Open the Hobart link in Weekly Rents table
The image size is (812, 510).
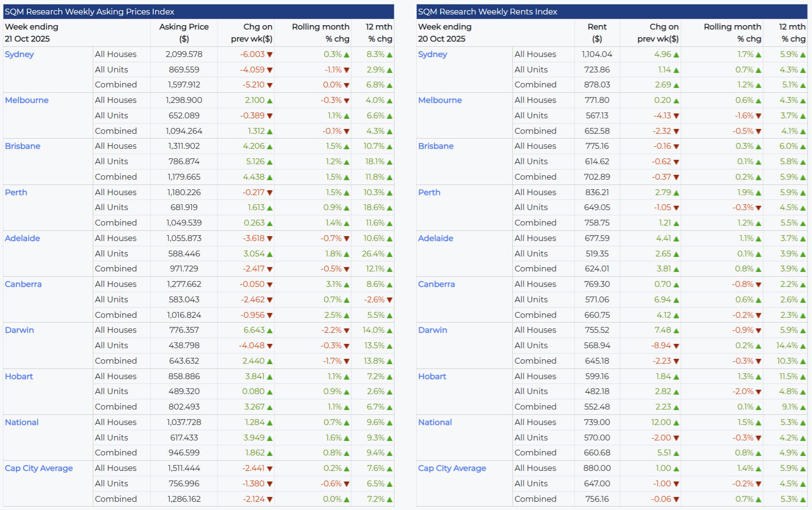point(432,376)
